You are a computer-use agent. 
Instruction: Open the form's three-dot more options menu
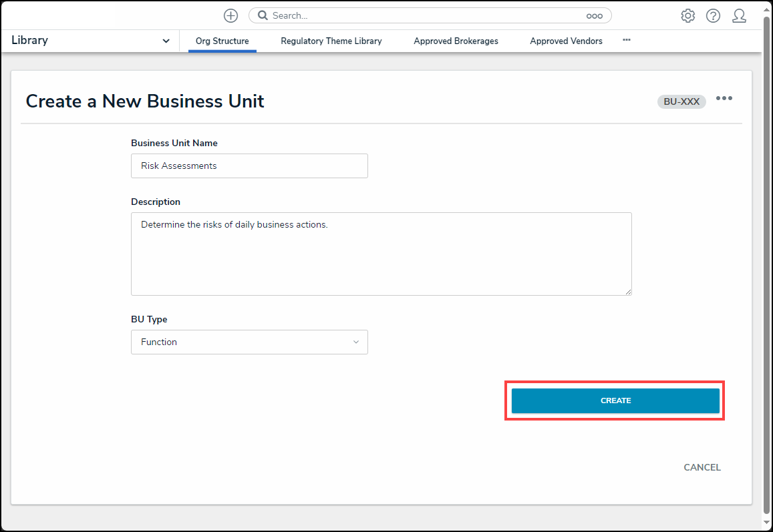(724, 99)
